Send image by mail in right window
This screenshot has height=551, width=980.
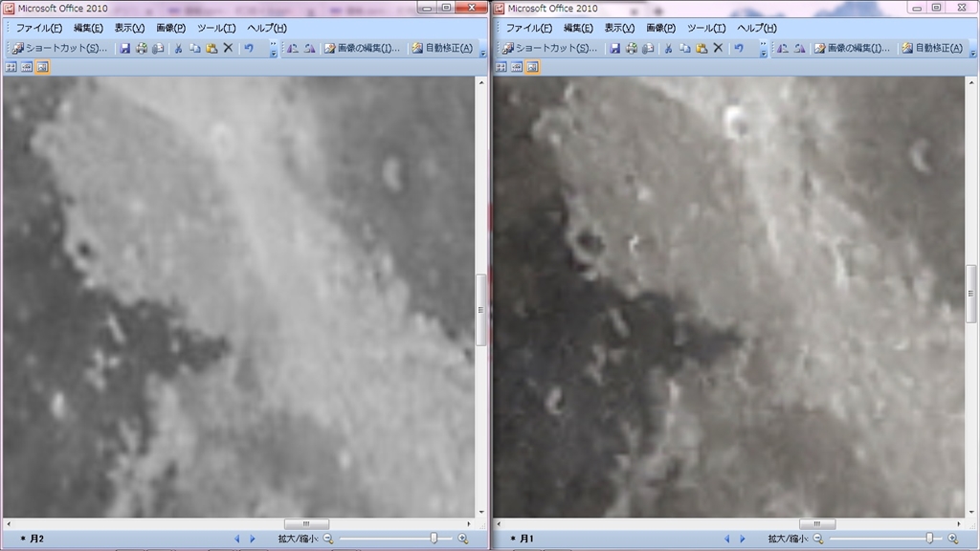pos(648,48)
